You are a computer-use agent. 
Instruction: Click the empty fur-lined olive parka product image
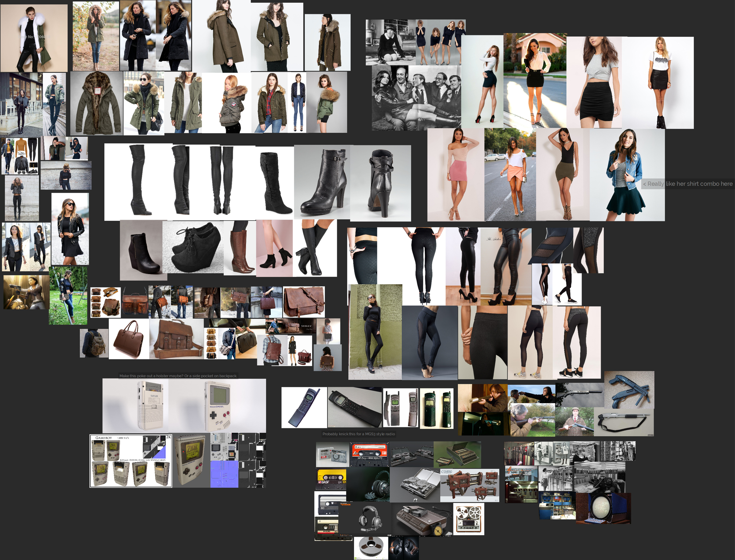(97, 103)
